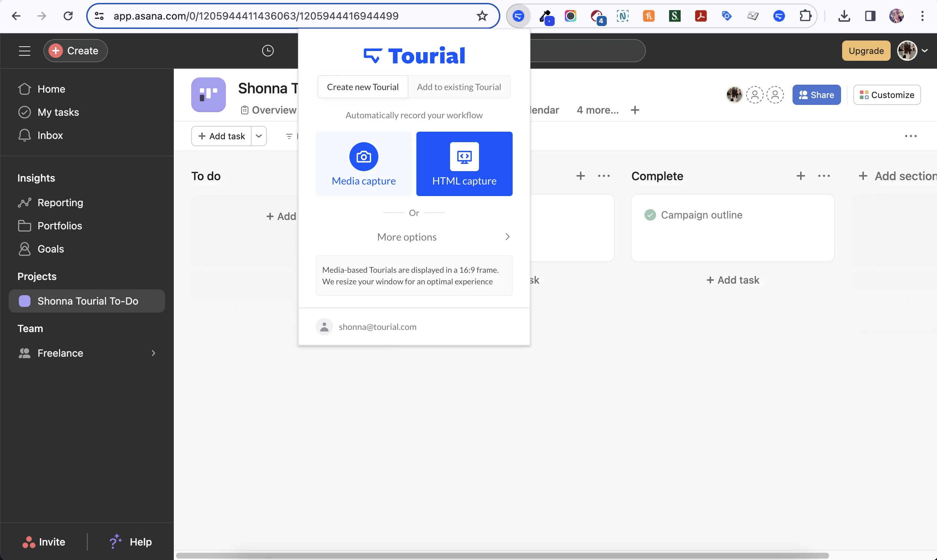Expand More options in Tourial popup
937x560 pixels.
click(x=414, y=237)
